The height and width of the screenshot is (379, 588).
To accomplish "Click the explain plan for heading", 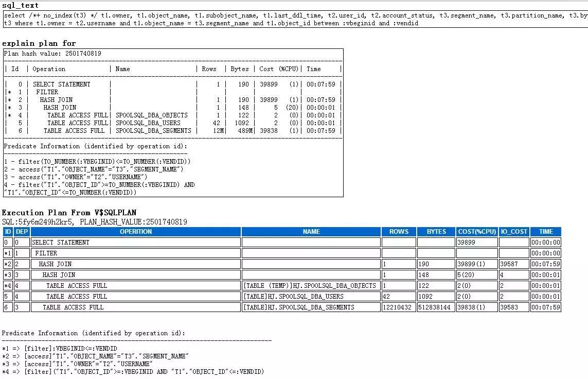I will pyautogui.click(x=38, y=43).
